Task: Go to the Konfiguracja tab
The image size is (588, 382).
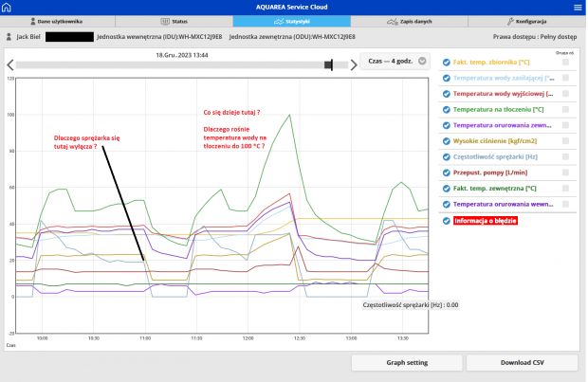Action: 527,21
